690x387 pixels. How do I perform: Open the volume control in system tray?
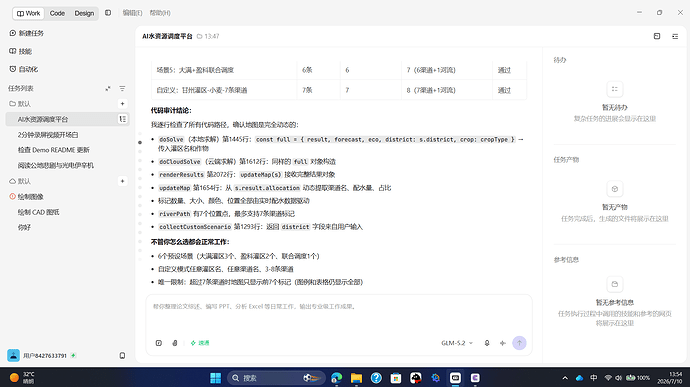618,378
